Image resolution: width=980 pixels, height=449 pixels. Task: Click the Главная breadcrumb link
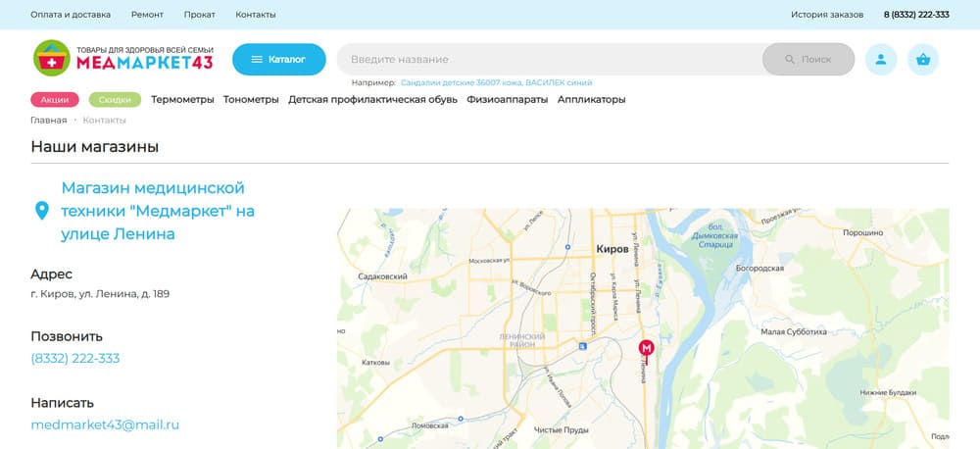click(49, 120)
